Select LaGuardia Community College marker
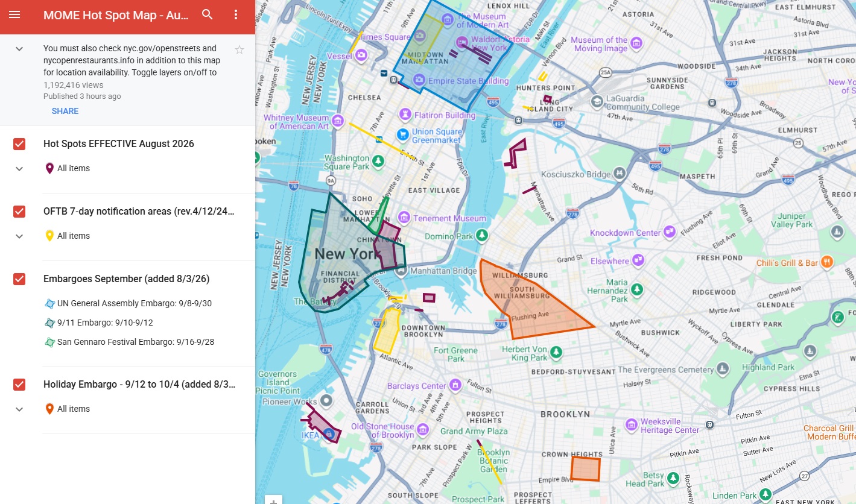Viewport: 856px width, 504px height. [x=597, y=101]
